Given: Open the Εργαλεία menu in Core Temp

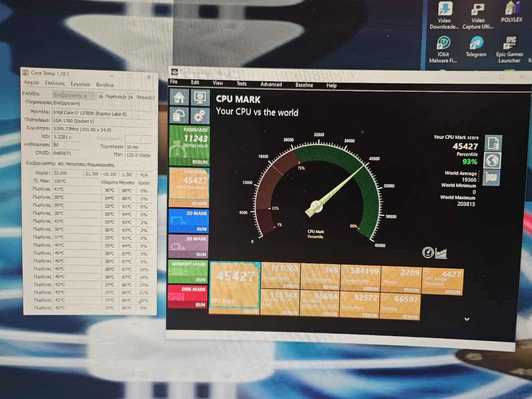Looking at the screenshot, I should point(81,84).
